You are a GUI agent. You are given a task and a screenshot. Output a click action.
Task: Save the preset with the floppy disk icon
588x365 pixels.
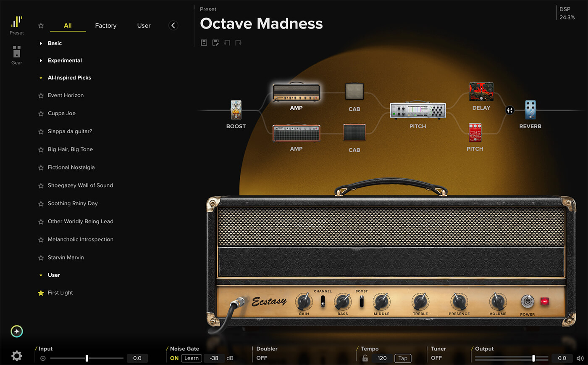point(204,42)
